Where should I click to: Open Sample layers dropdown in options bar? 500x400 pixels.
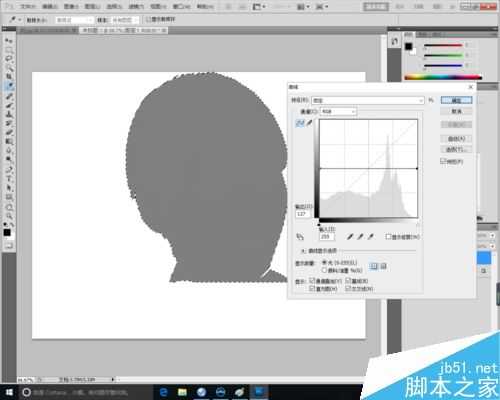[x=124, y=20]
